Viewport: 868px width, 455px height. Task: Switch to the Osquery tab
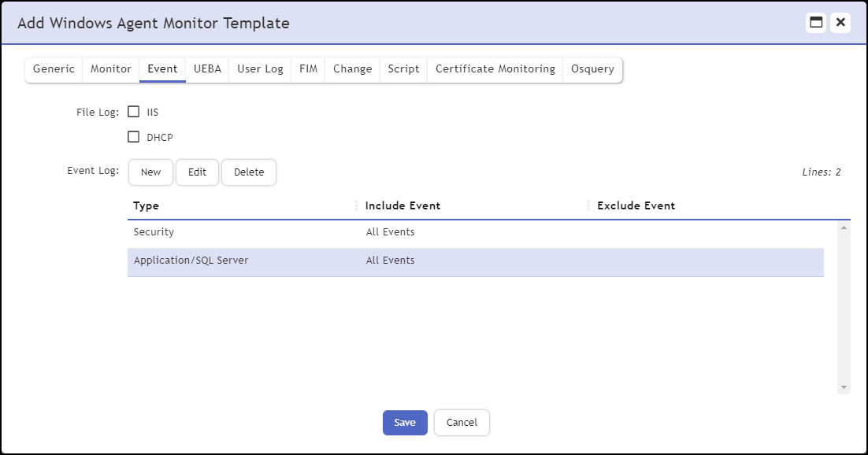click(592, 69)
